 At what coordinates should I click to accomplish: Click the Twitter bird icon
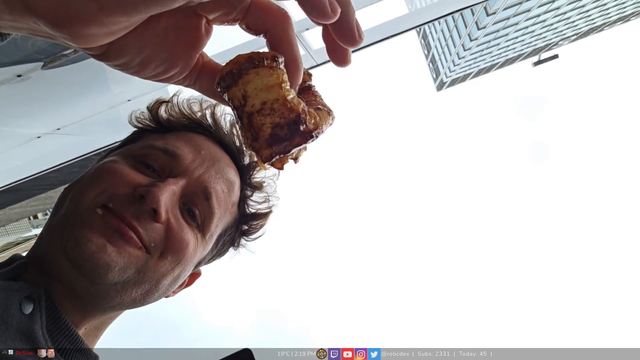point(374,354)
